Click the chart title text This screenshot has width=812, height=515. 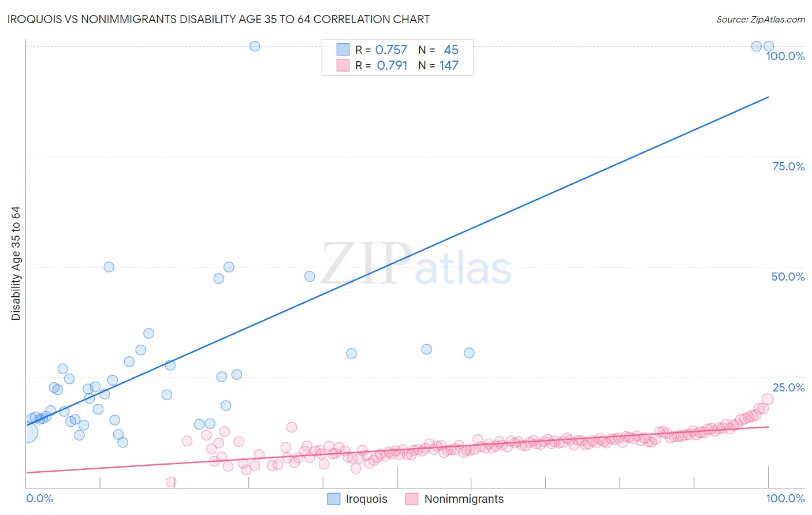218,19
